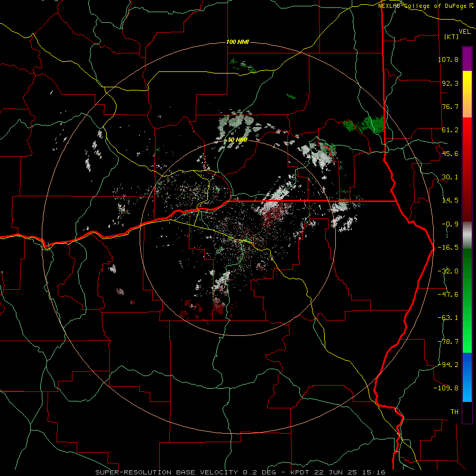Click the 107.8 value on velocity scale

tap(448, 59)
